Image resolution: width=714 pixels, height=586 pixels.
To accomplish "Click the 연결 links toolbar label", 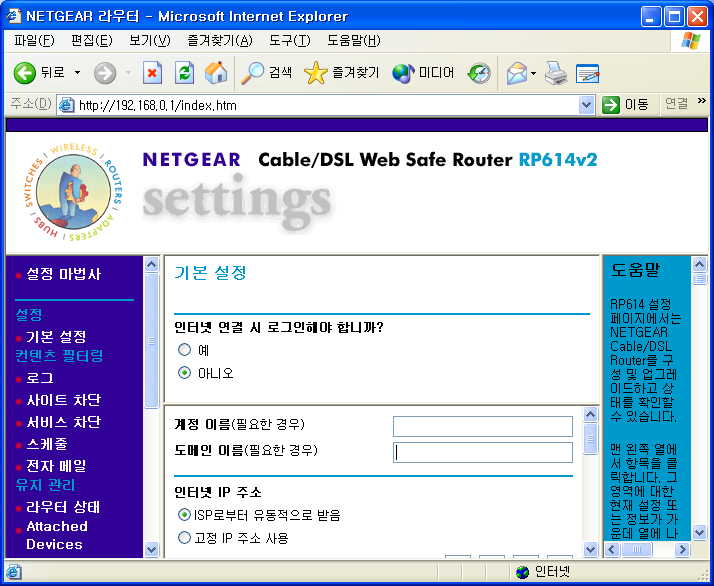I will pos(676,104).
